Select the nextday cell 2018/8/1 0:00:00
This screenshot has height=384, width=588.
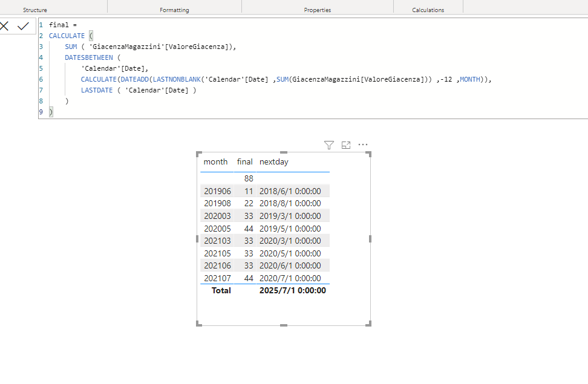tap(290, 203)
